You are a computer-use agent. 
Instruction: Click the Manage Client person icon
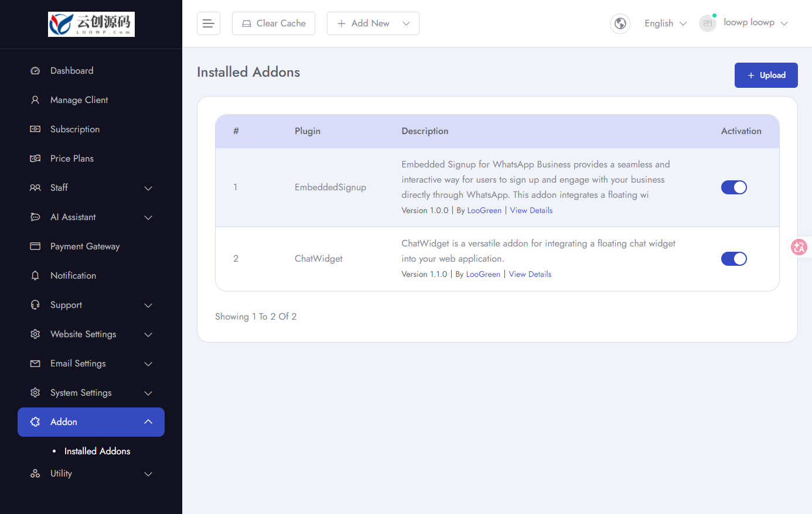pos(35,100)
